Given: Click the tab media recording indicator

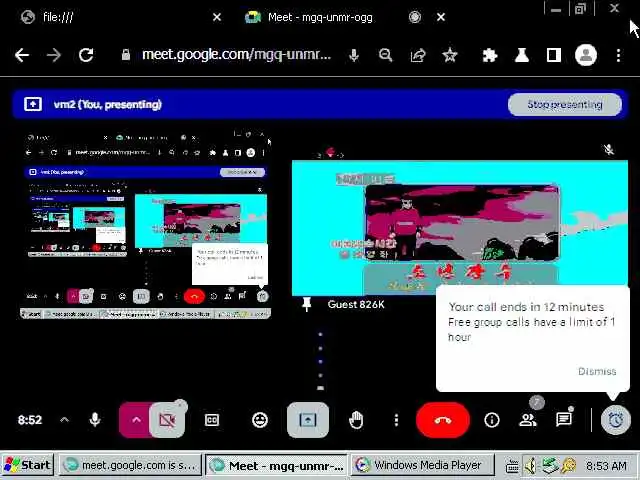Looking at the screenshot, I should pos(415,17).
